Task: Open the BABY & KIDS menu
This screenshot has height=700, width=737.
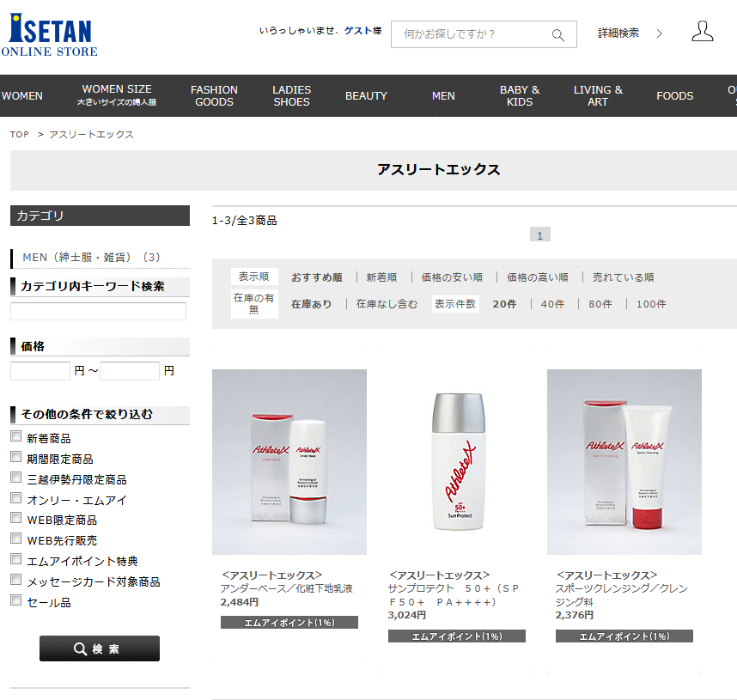Action: coord(520,96)
